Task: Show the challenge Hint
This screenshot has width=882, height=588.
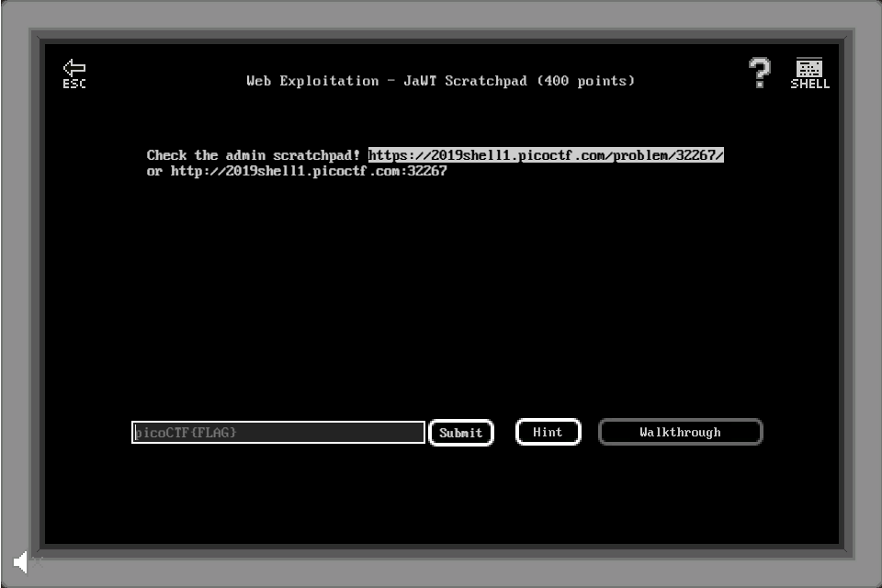Action: click(548, 432)
